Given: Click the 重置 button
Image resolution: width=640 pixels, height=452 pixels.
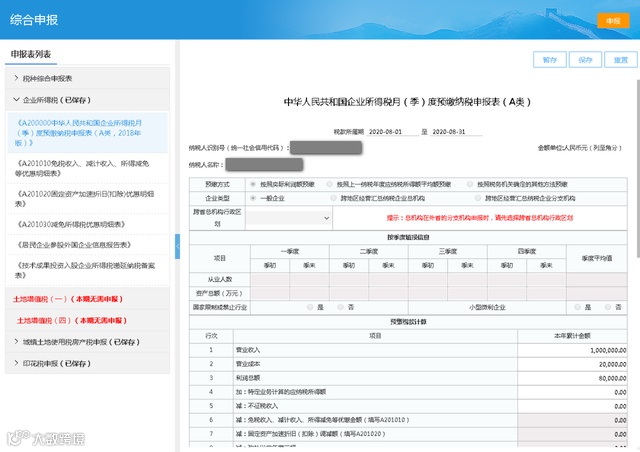Looking at the screenshot, I should (x=621, y=60).
